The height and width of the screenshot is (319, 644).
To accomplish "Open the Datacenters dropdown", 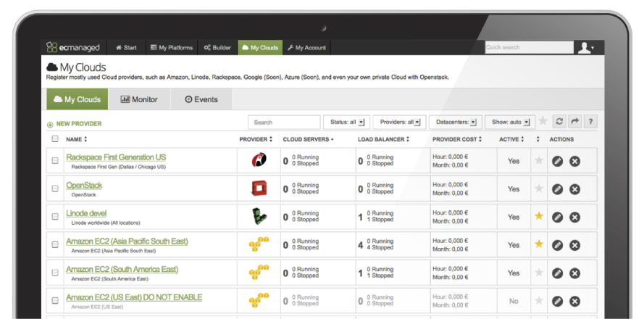I will (456, 122).
